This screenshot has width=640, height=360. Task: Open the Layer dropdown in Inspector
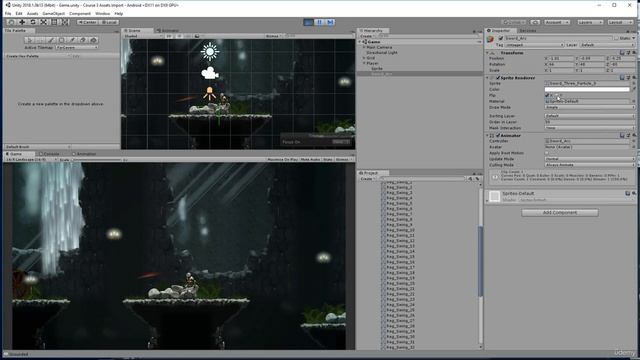pyautogui.click(x=606, y=45)
